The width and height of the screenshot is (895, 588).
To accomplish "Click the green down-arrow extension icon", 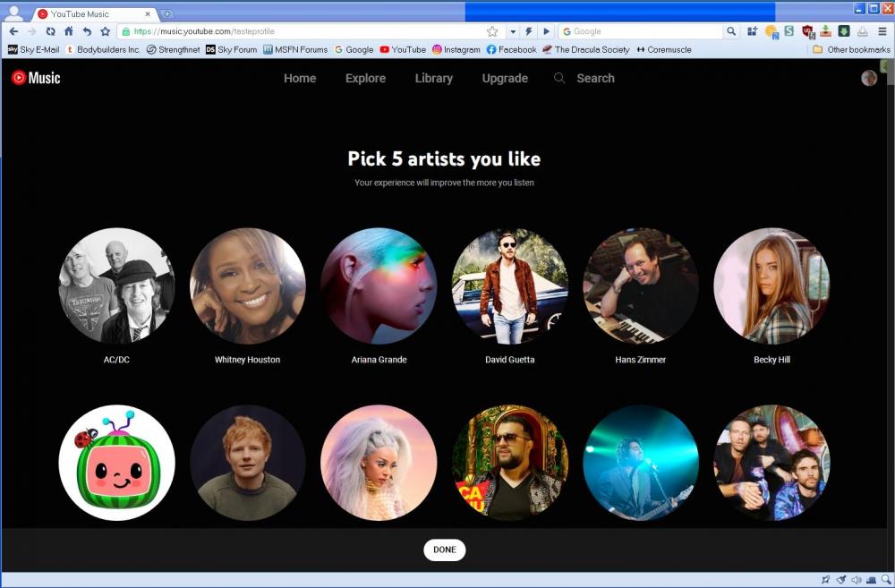I will (x=844, y=30).
